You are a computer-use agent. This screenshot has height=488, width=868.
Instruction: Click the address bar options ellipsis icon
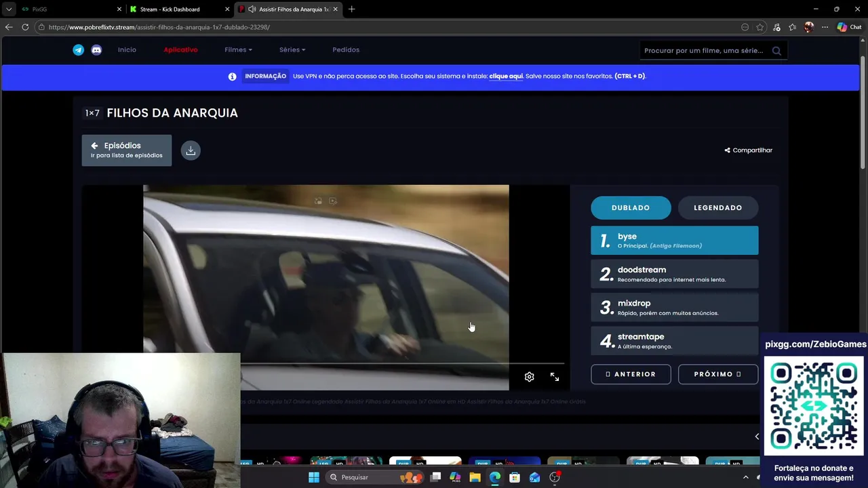(x=745, y=27)
